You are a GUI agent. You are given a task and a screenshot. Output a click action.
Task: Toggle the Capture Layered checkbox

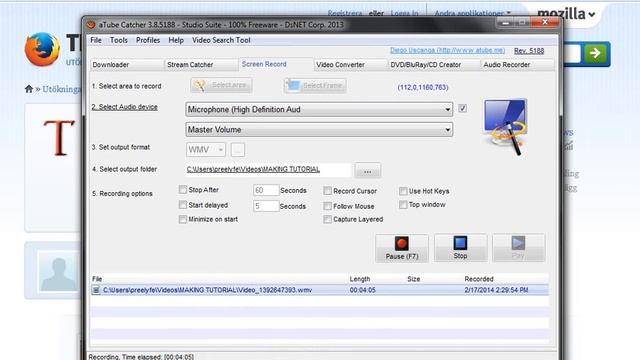pyautogui.click(x=327, y=220)
